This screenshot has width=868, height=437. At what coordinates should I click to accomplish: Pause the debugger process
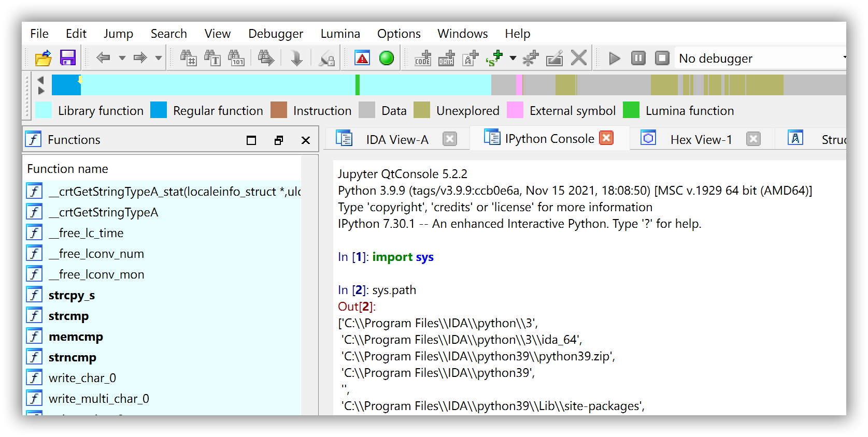[638, 58]
